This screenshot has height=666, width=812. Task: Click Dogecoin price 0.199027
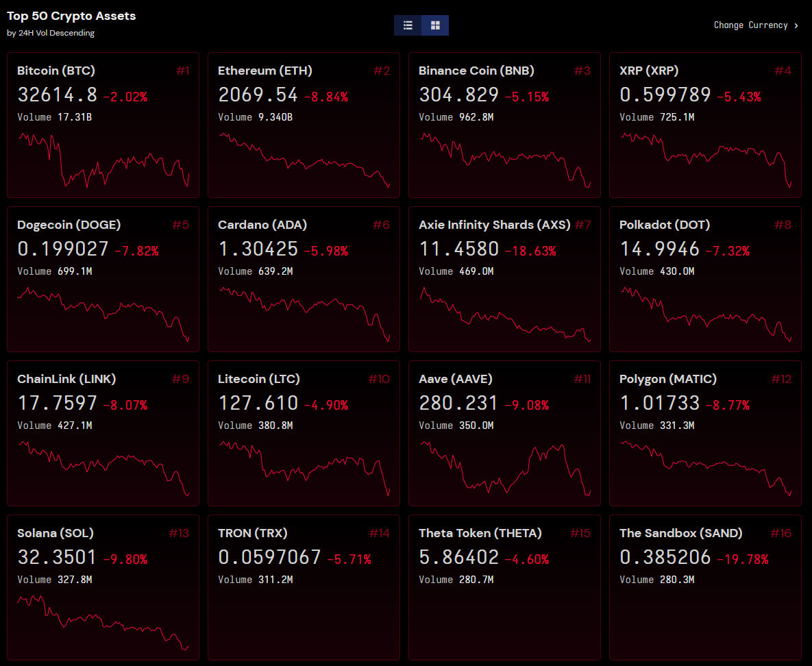point(63,249)
